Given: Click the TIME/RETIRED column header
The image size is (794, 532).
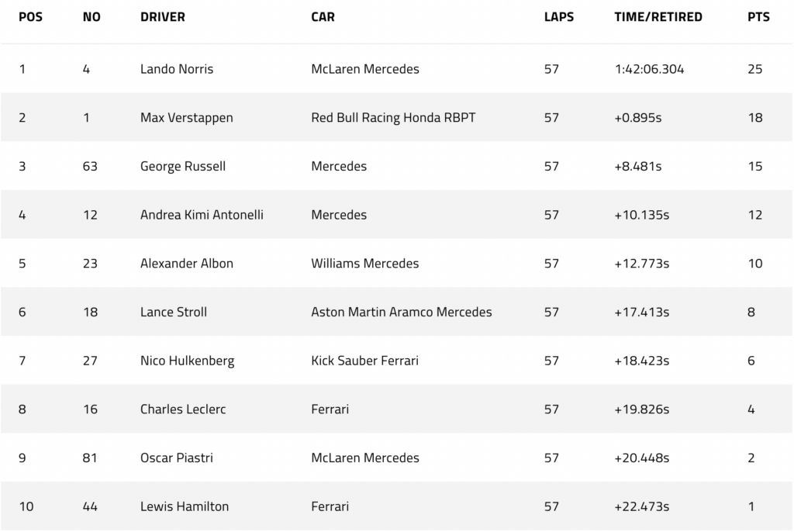Looking at the screenshot, I should point(658,17).
